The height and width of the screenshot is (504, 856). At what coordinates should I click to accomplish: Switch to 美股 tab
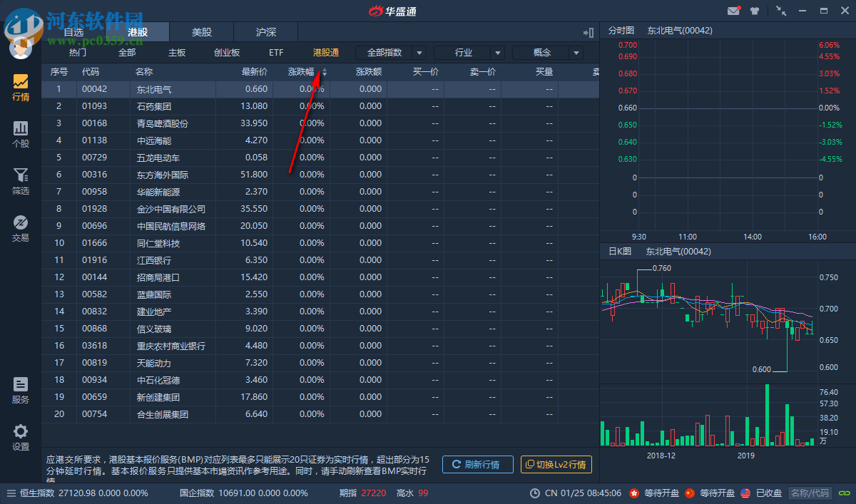point(202,32)
